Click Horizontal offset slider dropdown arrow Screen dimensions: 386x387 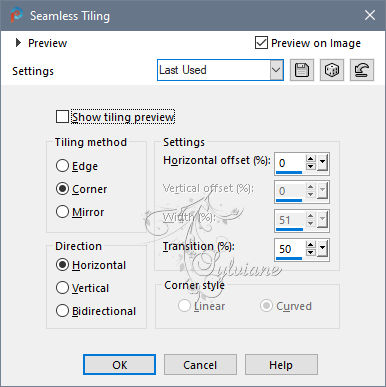pos(322,163)
